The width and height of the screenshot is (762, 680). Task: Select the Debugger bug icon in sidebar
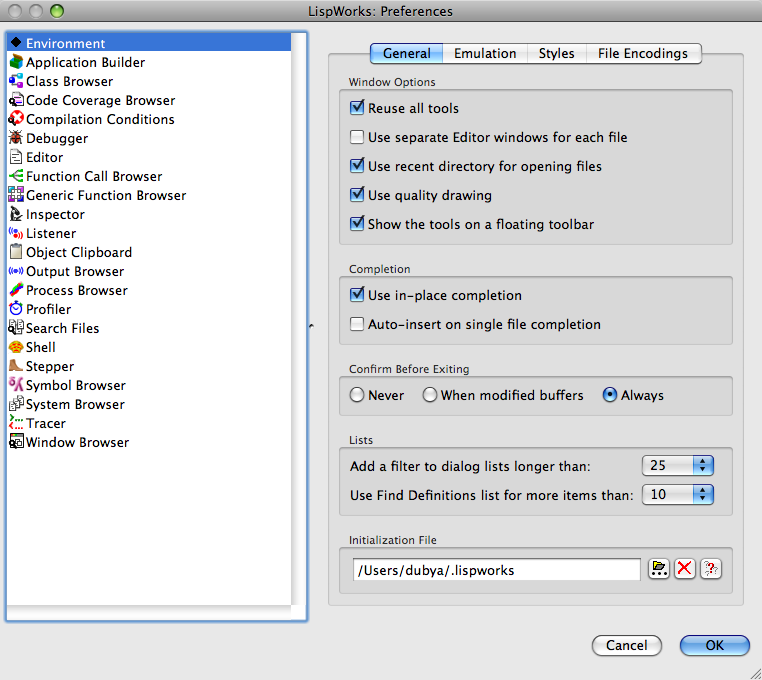(16, 138)
